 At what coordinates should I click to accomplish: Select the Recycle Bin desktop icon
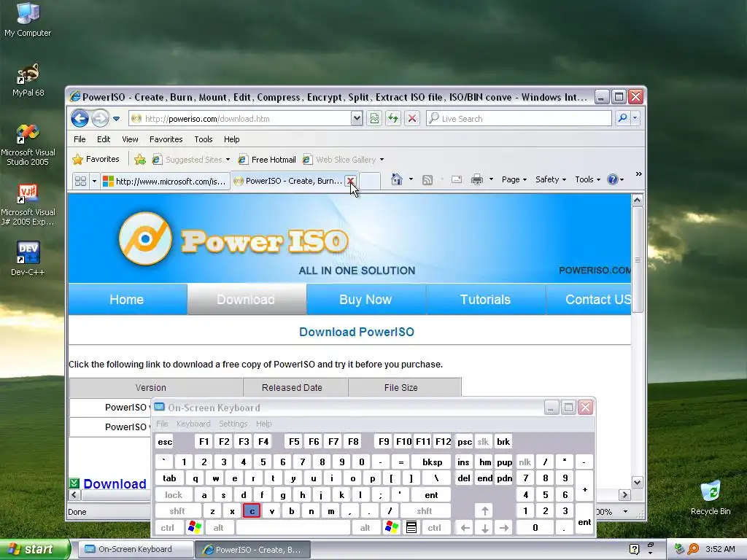point(711,497)
